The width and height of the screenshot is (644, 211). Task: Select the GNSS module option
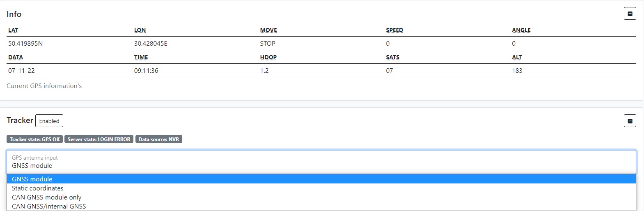click(x=32, y=179)
